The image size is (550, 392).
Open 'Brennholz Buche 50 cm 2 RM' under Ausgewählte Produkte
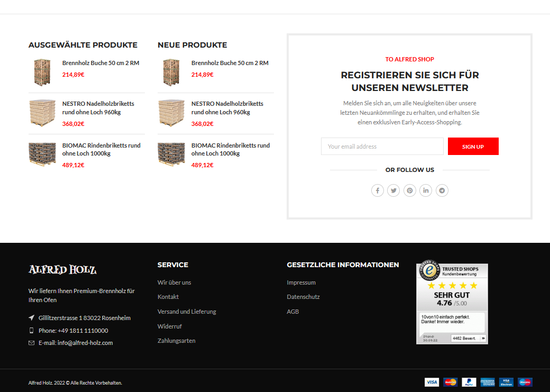click(100, 63)
